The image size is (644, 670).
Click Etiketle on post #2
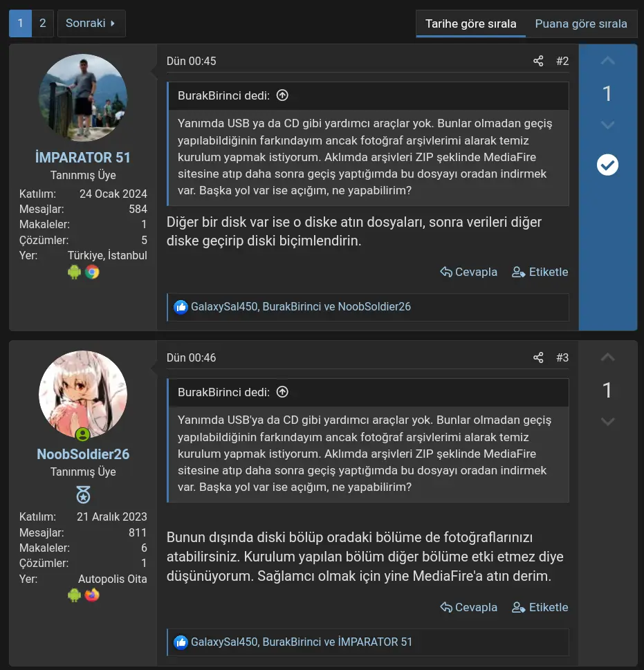pos(540,272)
